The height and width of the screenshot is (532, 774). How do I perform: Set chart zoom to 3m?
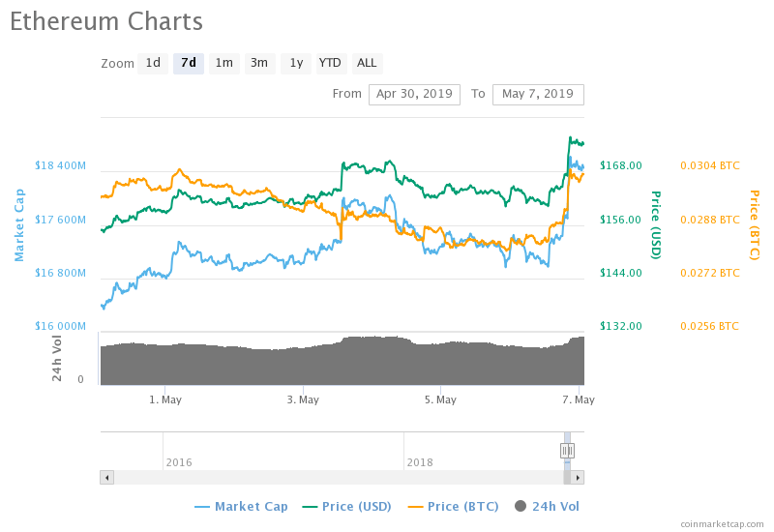point(259,64)
